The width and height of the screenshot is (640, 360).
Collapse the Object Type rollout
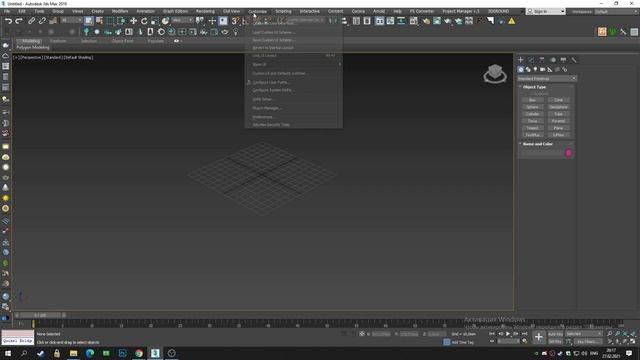[535, 87]
